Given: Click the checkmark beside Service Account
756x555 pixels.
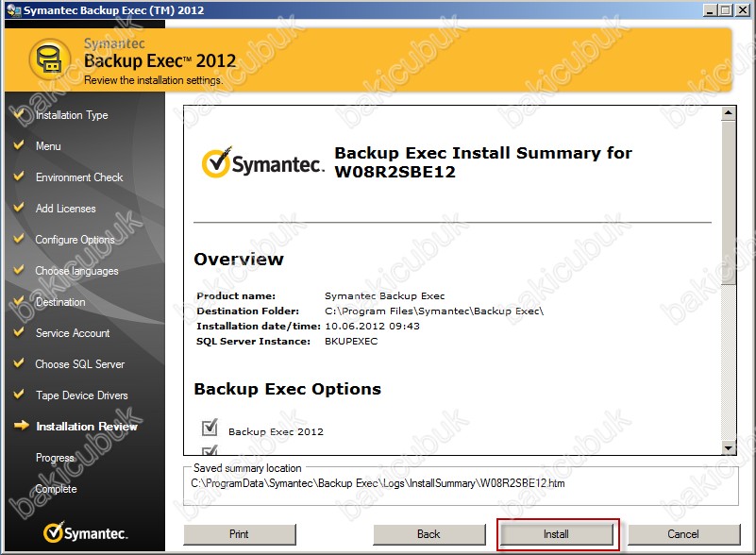Looking at the screenshot, I should pyautogui.click(x=19, y=332).
